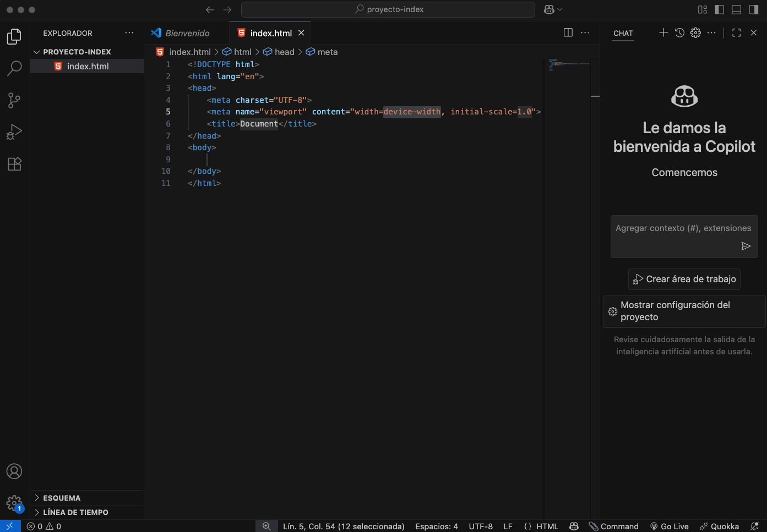
Task: Start a new chat with the plus icon
Action: pyautogui.click(x=663, y=32)
